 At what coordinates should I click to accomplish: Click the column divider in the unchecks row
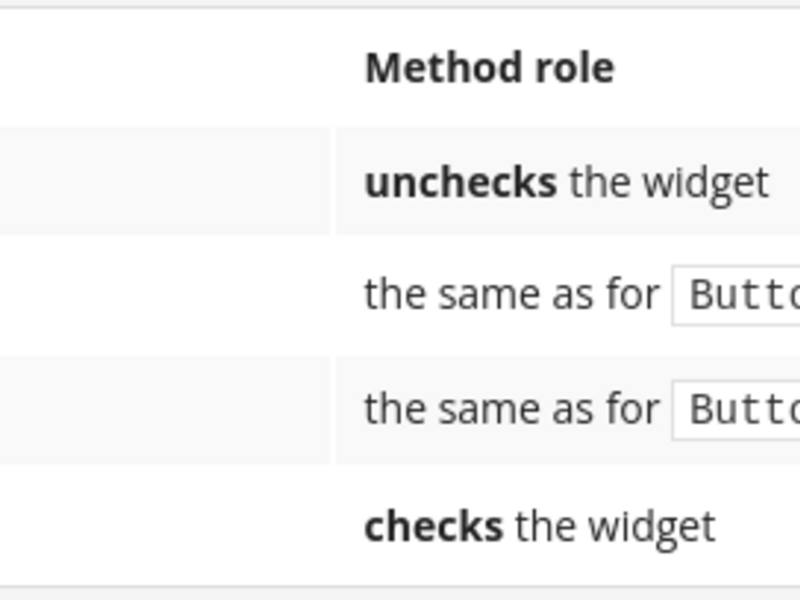[333, 181]
